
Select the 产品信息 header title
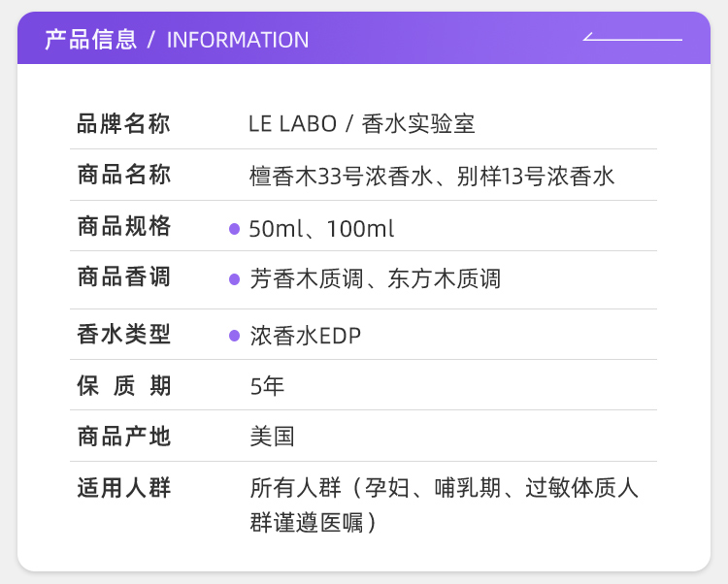coord(90,40)
